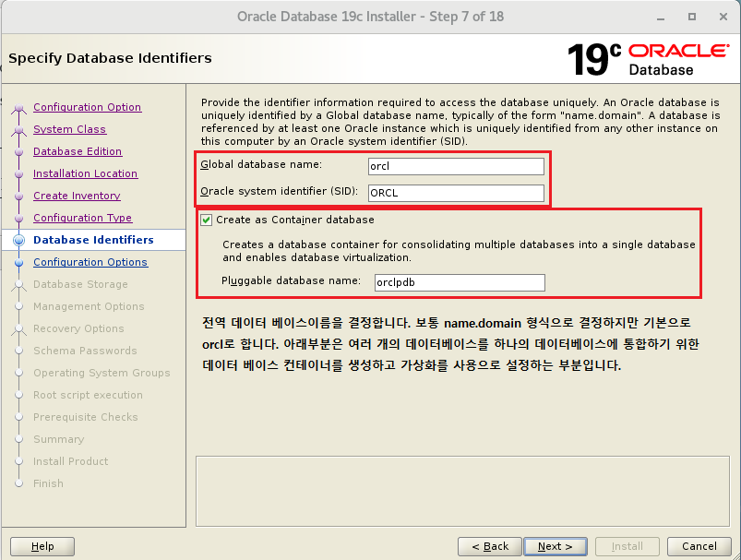Click the Operating System Groups step label
741x560 pixels.
click(102, 374)
